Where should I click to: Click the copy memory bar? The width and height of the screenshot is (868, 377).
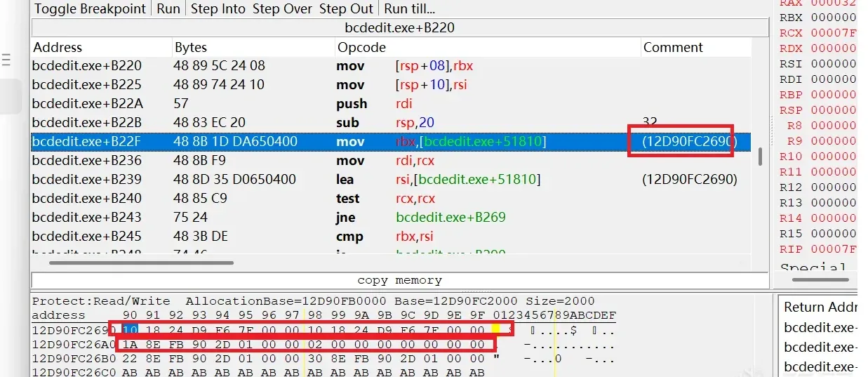pos(400,280)
